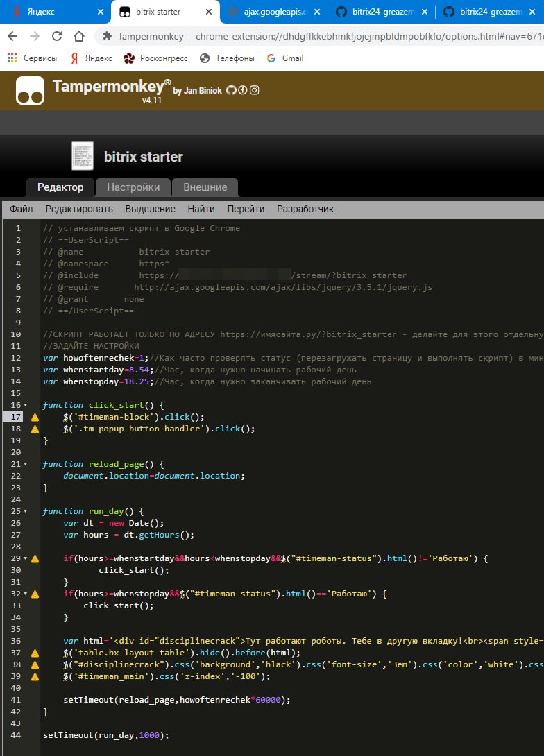The image size is (544, 756).
Task: Click the whenstartday value 8.54
Action: [x=139, y=370]
